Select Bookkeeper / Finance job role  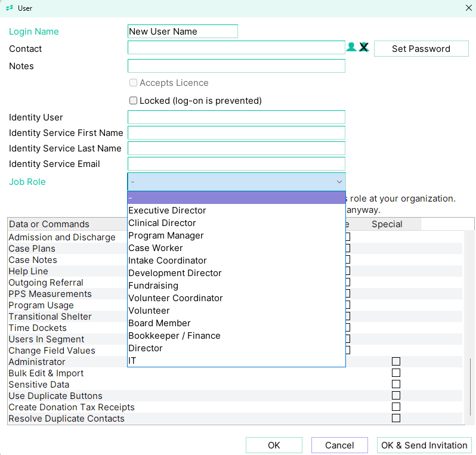tap(174, 336)
